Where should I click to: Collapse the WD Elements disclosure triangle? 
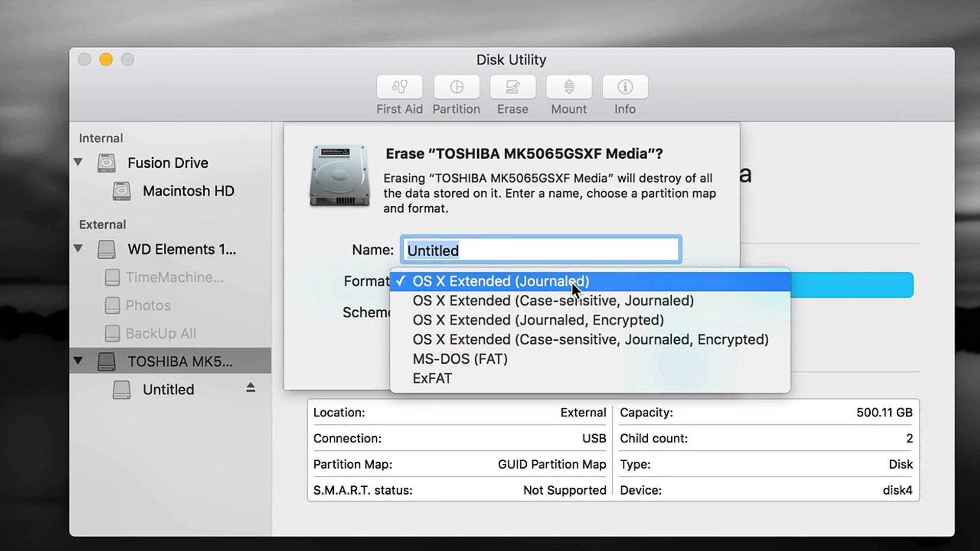(78, 248)
